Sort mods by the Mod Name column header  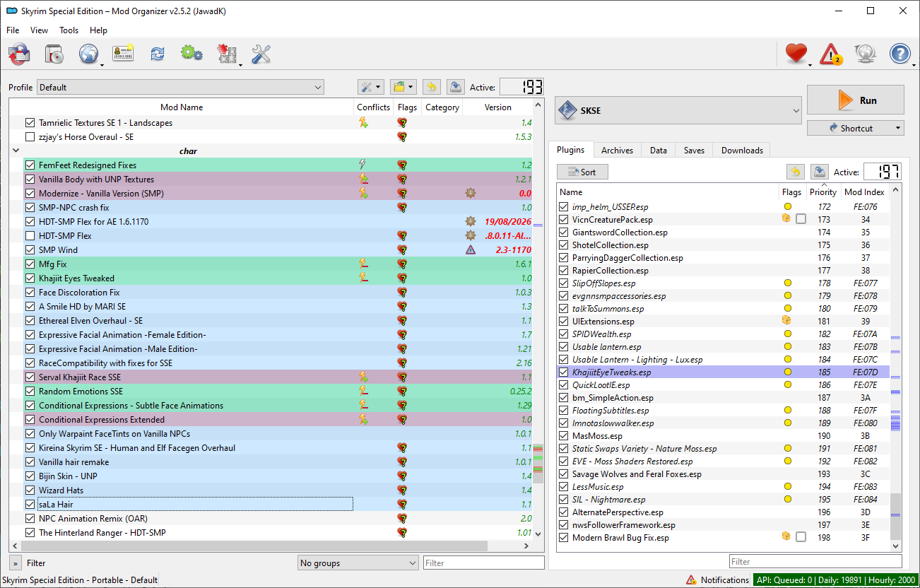[182, 107]
